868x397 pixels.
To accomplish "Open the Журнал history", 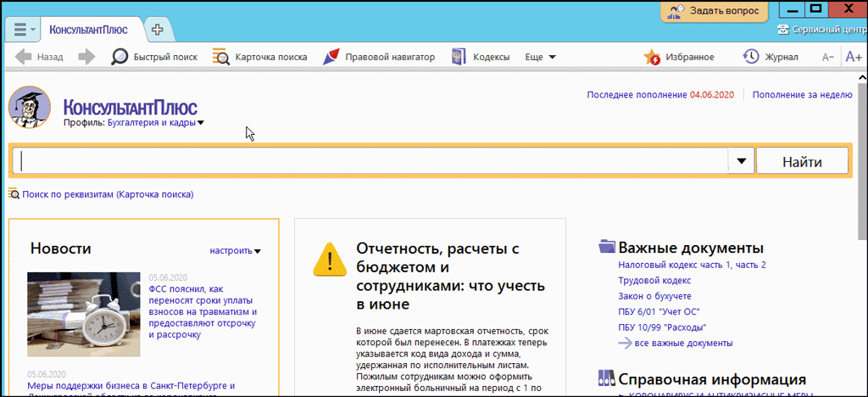I will [770, 57].
